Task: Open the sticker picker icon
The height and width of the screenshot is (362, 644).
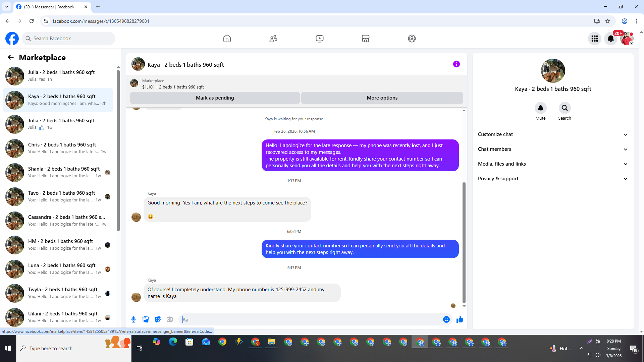Action: tap(158, 319)
